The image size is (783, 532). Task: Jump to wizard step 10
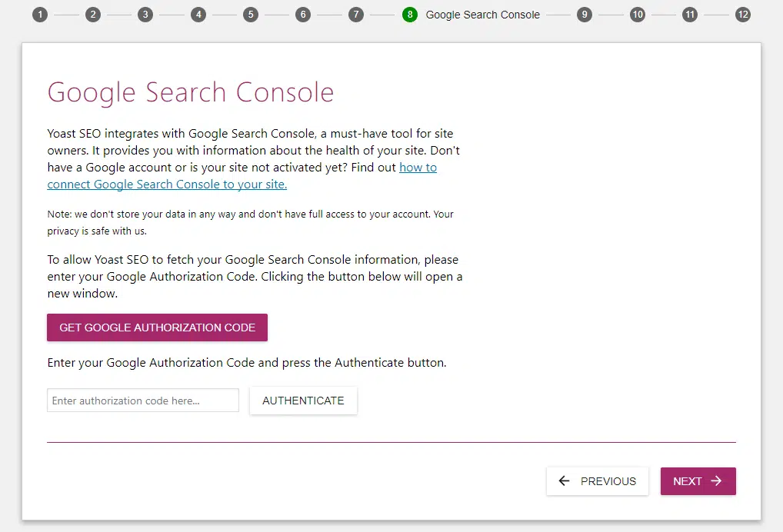pos(638,15)
